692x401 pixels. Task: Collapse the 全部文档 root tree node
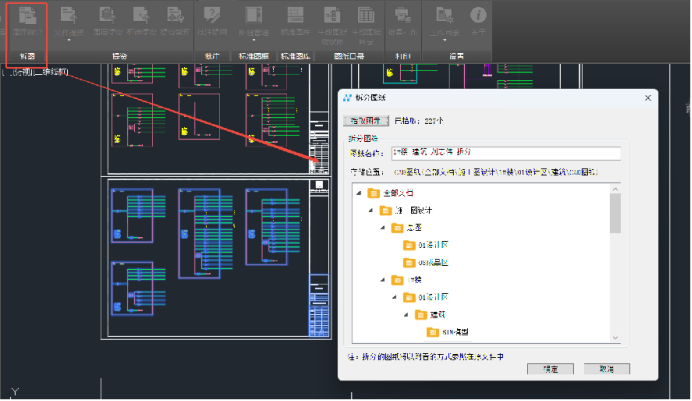point(358,192)
